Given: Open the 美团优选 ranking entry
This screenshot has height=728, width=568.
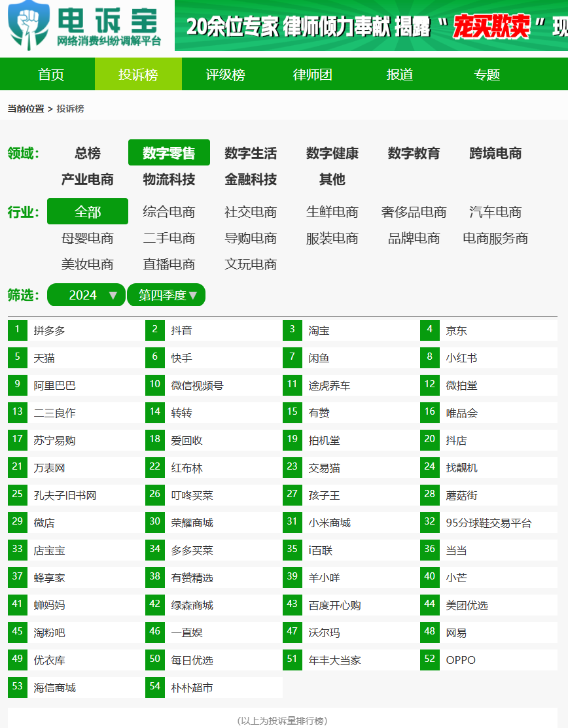Looking at the screenshot, I should tap(467, 606).
